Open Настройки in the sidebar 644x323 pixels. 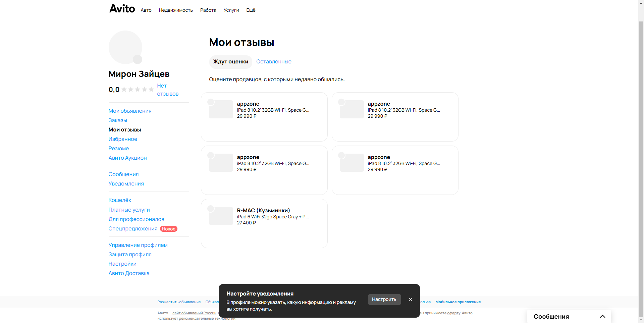(122, 264)
